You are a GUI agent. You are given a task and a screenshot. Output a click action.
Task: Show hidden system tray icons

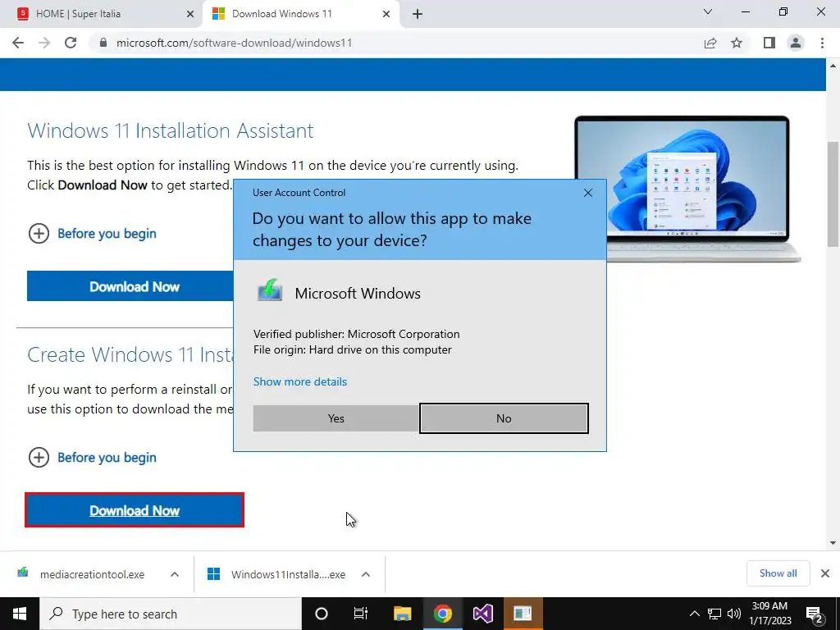pyautogui.click(x=694, y=614)
